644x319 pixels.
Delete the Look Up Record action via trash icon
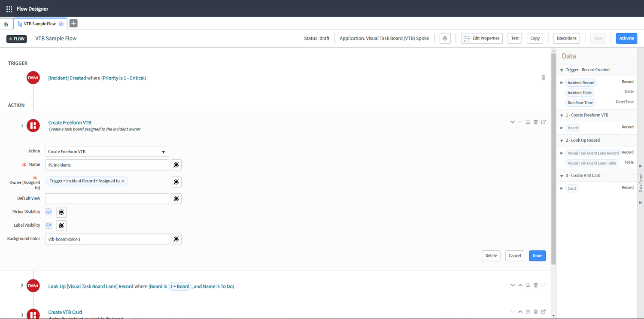pyautogui.click(x=535, y=285)
